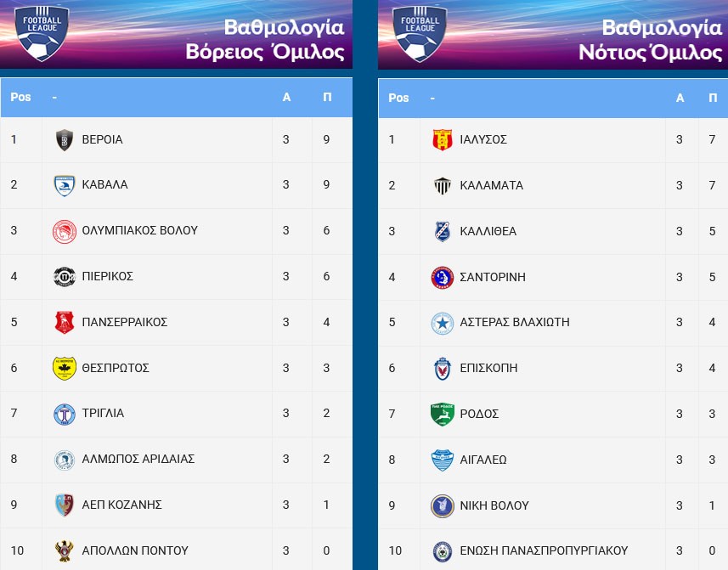
Task: Click the ΚΑΛΑΜΑΤΑ striped shield logo
Action: 443,186
